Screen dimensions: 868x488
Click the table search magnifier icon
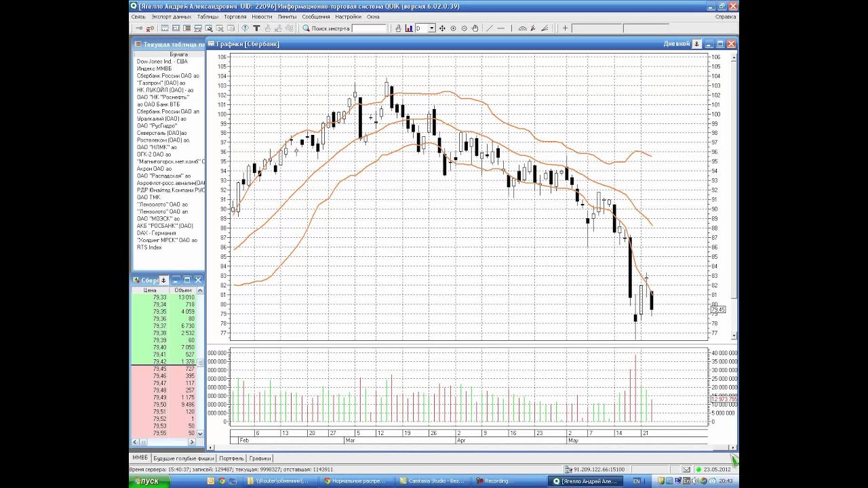coord(209,28)
